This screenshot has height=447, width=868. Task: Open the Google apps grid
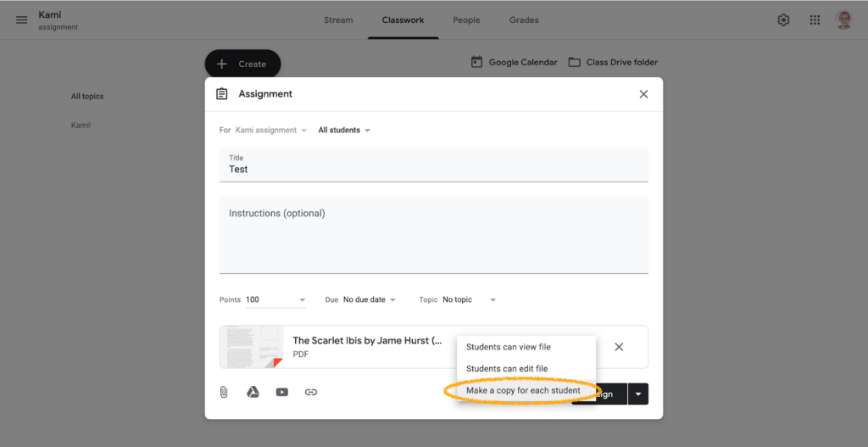(815, 20)
